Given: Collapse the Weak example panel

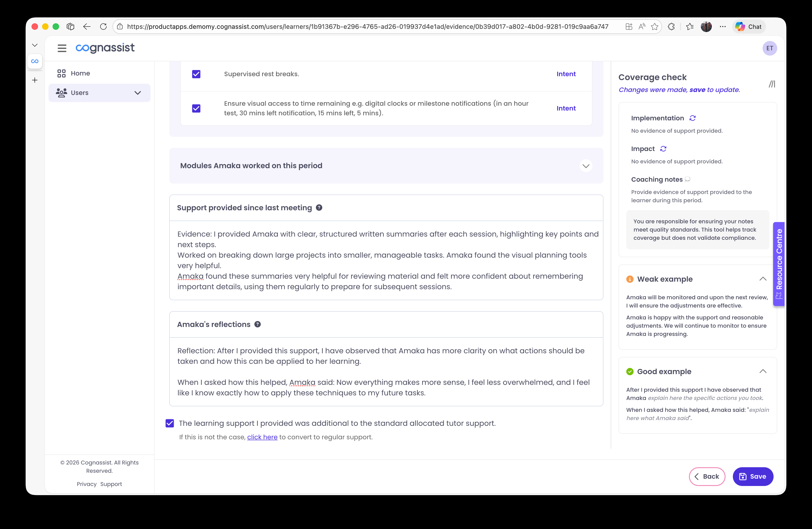Looking at the screenshot, I should [763, 279].
